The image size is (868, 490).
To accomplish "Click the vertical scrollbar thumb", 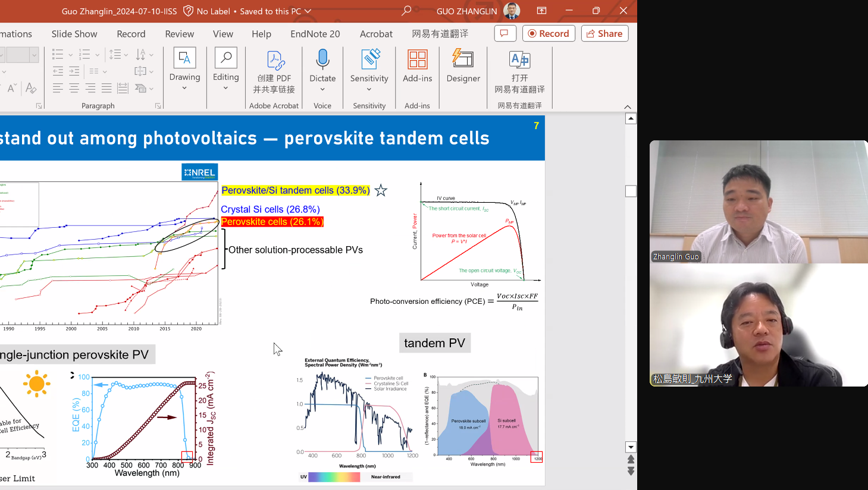I will 631,191.
